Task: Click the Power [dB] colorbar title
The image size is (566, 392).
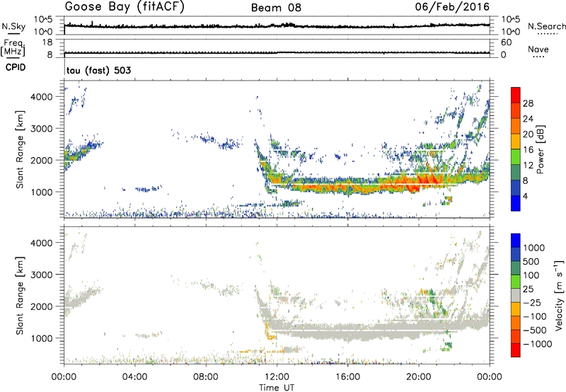Action: (540, 149)
